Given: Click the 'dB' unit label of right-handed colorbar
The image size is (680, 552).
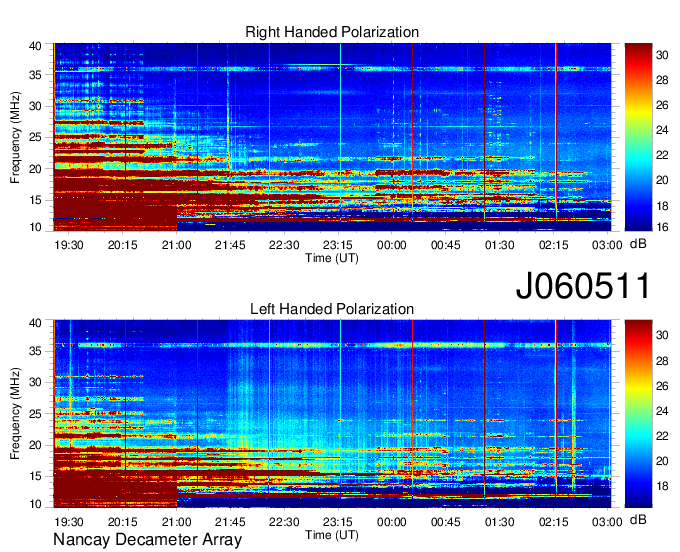Looking at the screenshot, I should pos(638,244).
